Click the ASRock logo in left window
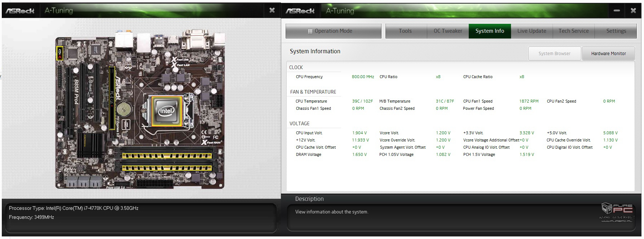644x239 pixels. pyautogui.click(x=20, y=11)
